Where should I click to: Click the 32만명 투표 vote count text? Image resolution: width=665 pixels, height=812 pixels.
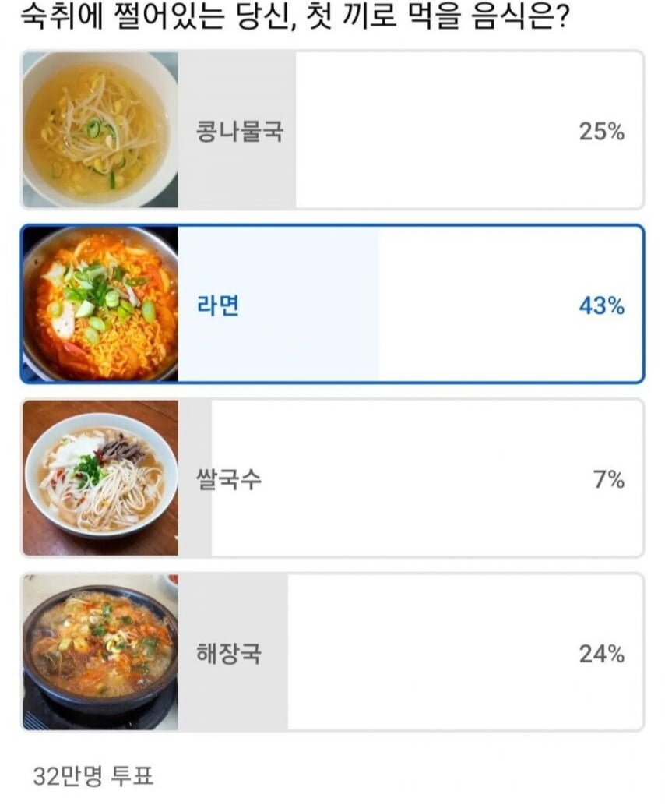pyautogui.click(x=93, y=776)
